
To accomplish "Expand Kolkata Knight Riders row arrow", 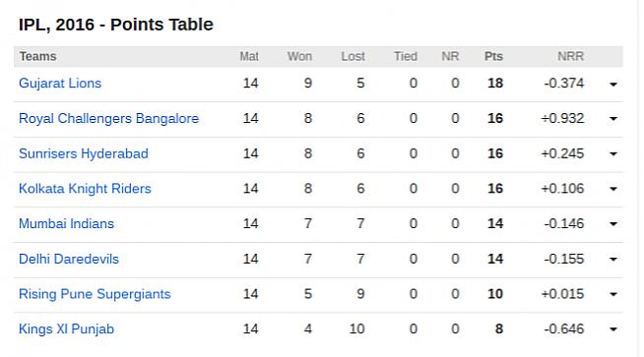I will click(x=613, y=189).
